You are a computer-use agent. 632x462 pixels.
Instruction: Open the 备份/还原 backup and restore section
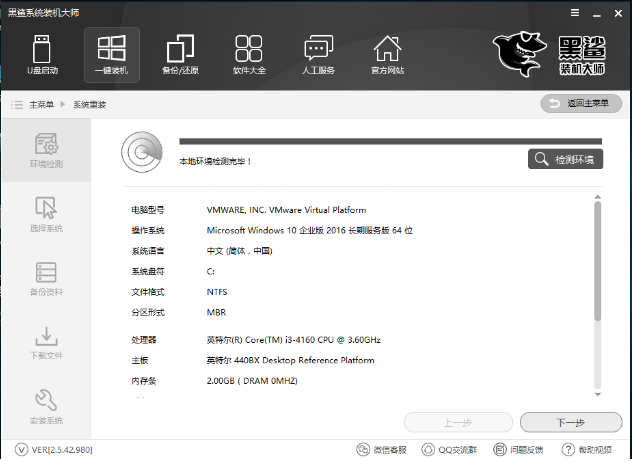point(180,55)
